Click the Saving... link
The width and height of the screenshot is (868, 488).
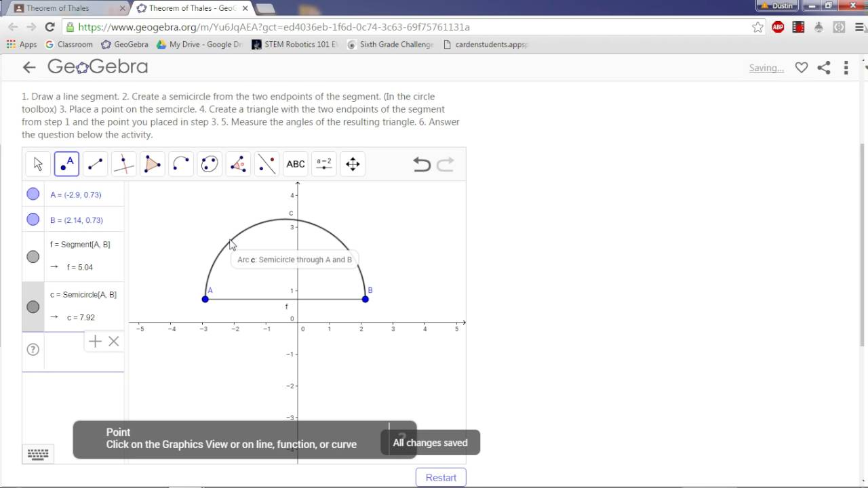click(766, 68)
